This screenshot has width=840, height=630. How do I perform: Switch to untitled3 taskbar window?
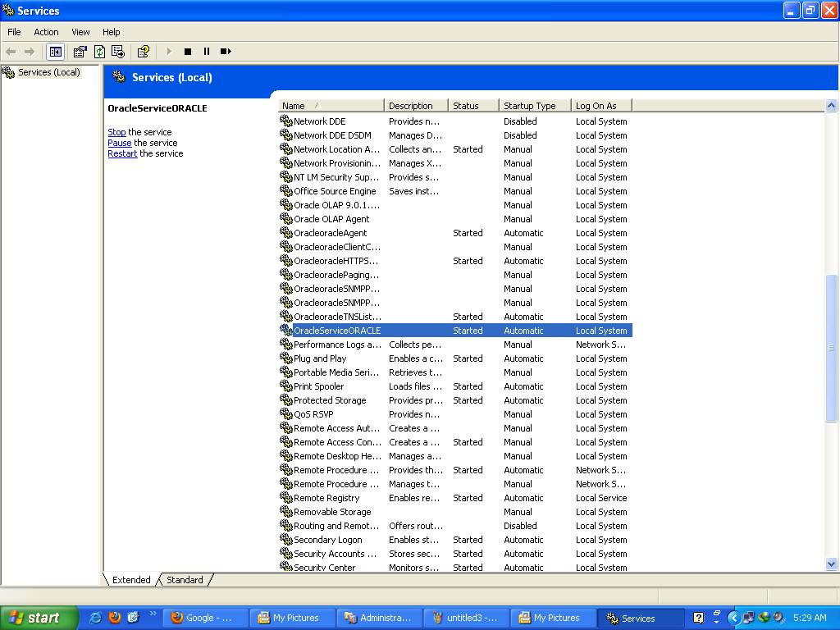(466, 618)
